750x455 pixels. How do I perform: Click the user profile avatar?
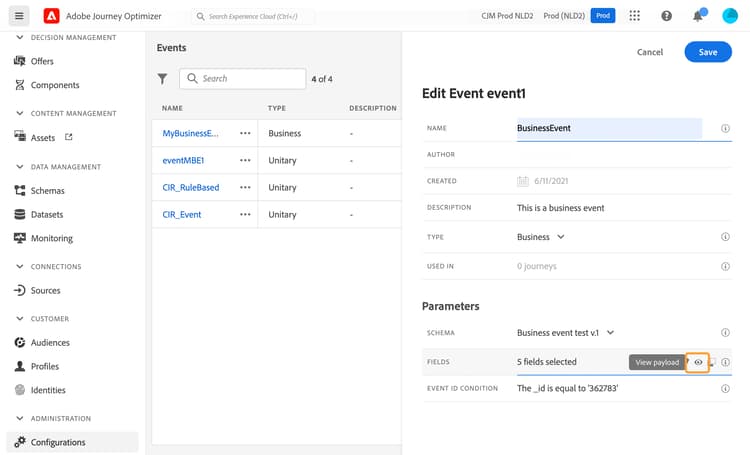pyautogui.click(x=730, y=16)
